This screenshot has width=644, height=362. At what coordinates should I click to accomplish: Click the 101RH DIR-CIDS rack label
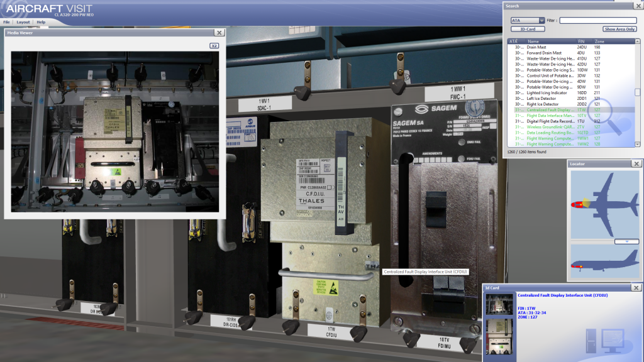point(231,322)
